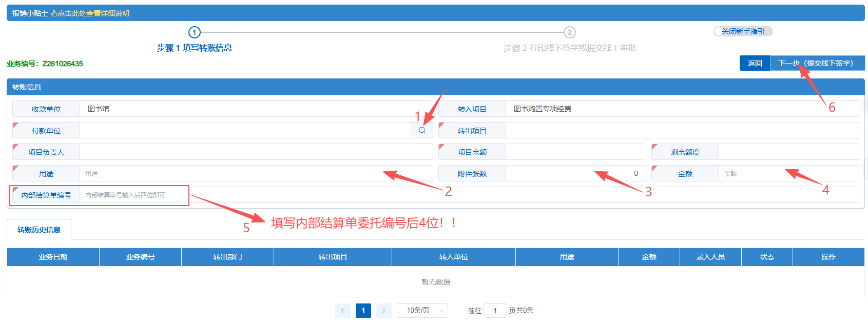Go to next page arrow in pagination
The image size is (868, 326).
coord(384,311)
